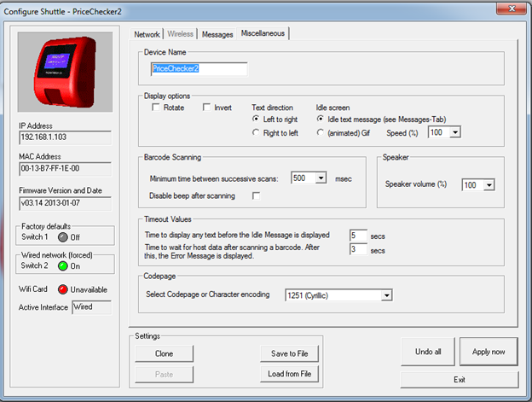Choose the (animated) Gif idle screen option

(320, 132)
